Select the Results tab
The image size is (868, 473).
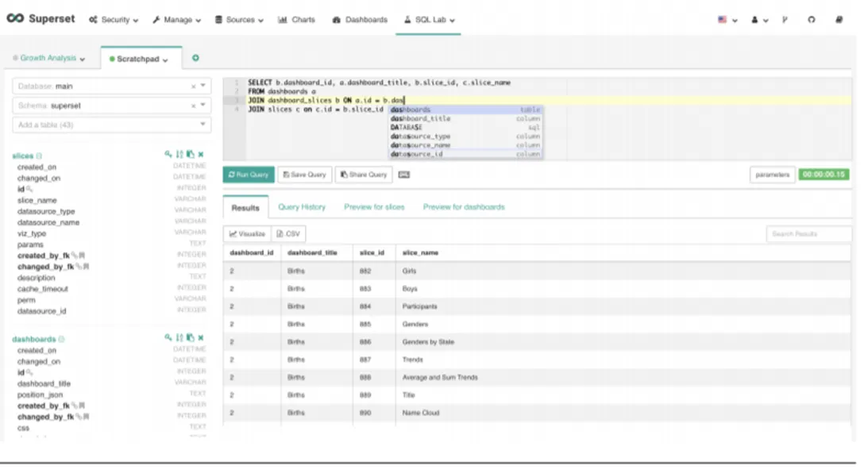[245, 207]
